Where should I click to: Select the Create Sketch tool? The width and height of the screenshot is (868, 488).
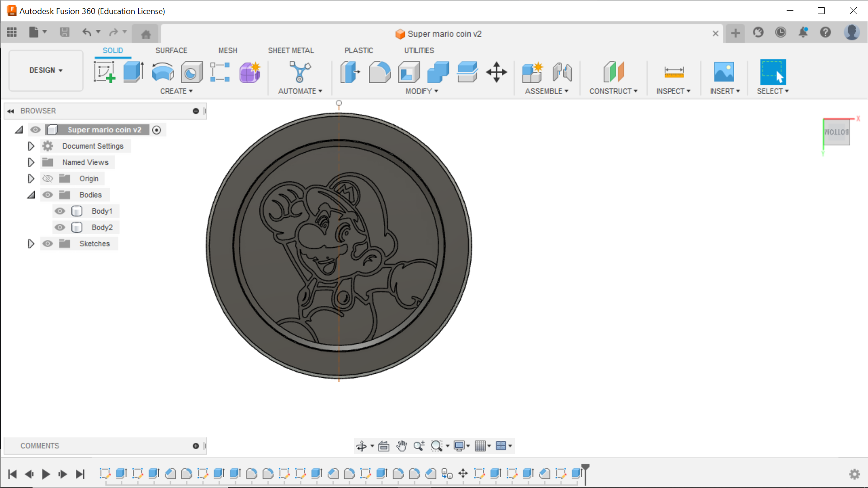104,72
